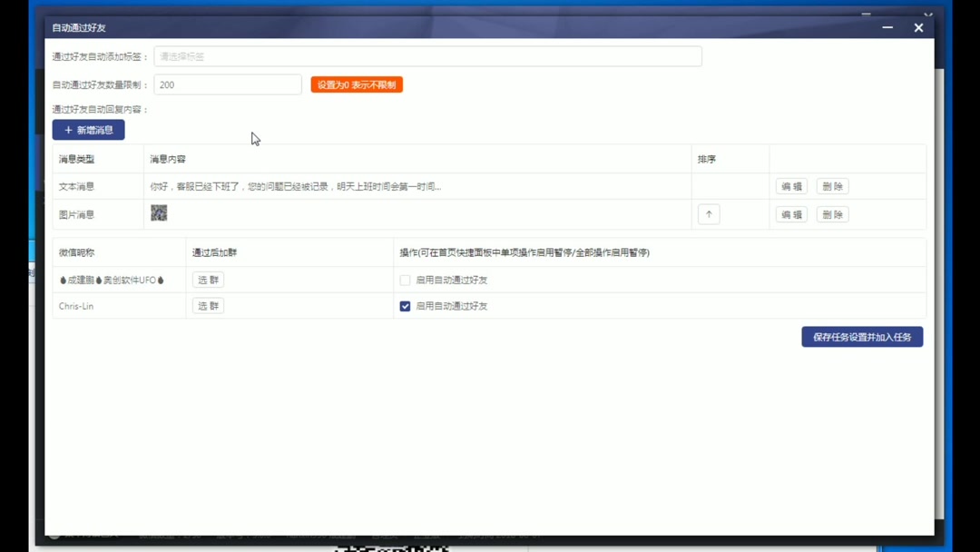Click the 删除 button for 文本消息
Image resolution: width=980 pixels, height=552 pixels.
coord(831,185)
